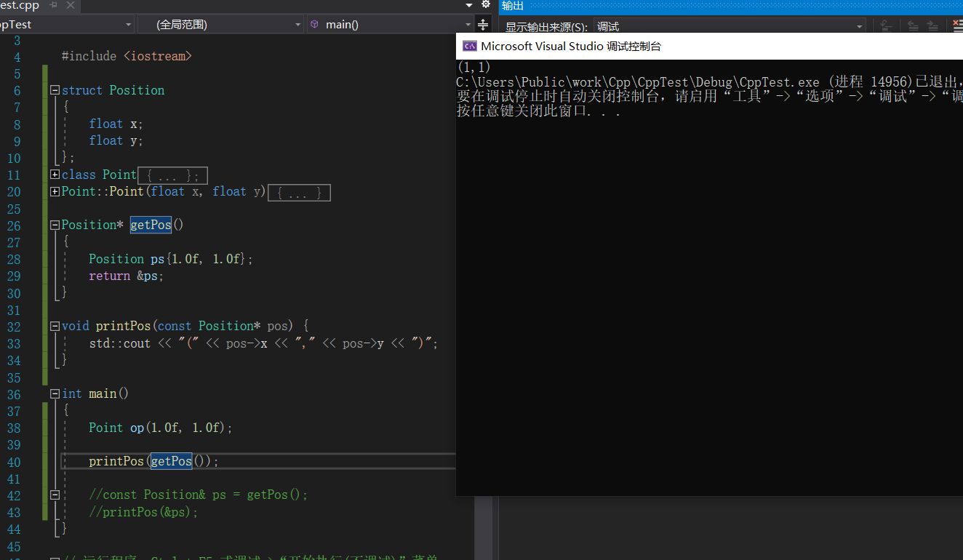This screenshot has height=560, width=963.
Task: Expand the class Point block
Action: pos(55,175)
